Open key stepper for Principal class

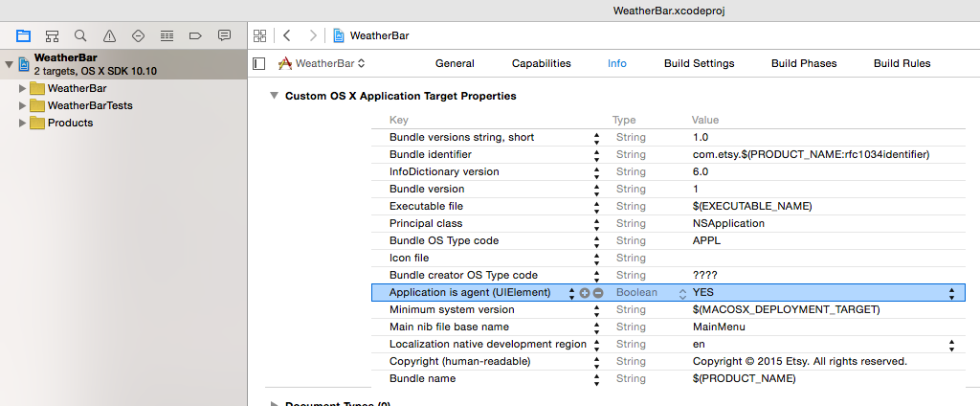[x=597, y=223]
